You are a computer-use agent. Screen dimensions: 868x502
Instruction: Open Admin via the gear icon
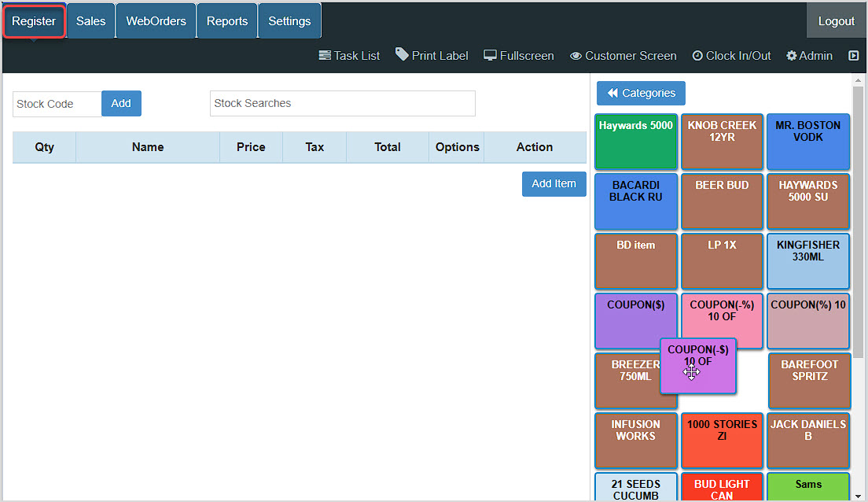pyautogui.click(x=792, y=56)
